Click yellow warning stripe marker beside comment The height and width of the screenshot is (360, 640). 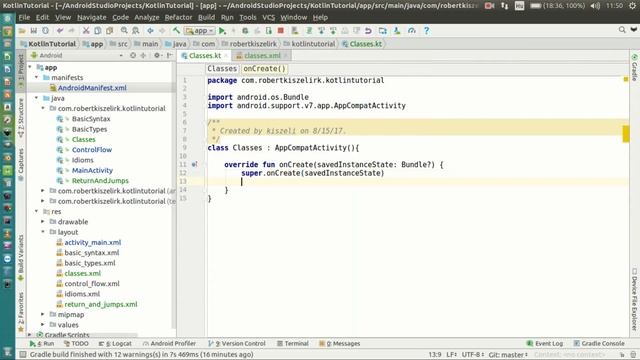626,134
